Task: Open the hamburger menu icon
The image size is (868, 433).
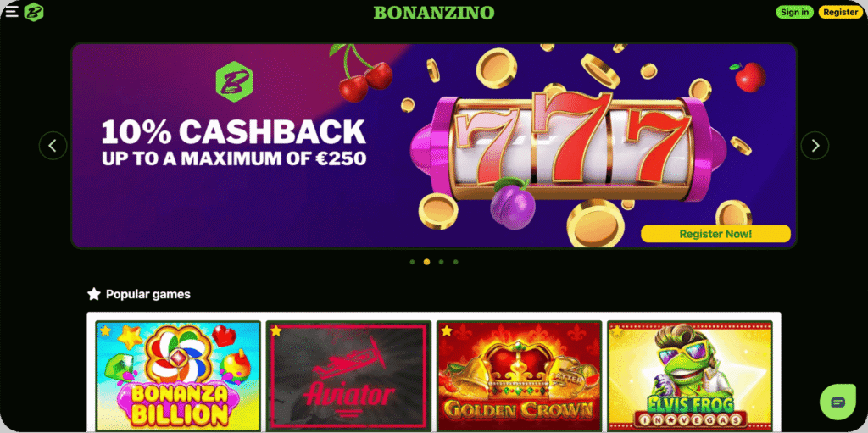Action: coord(12,12)
